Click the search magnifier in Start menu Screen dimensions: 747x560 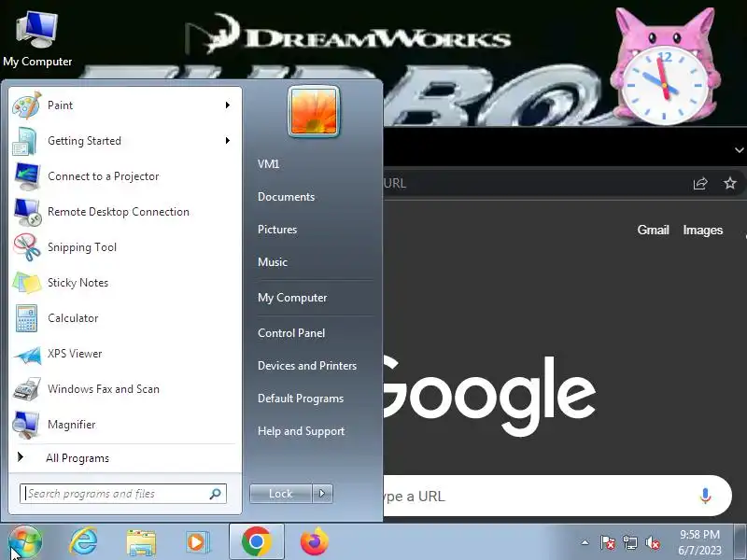[216, 494]
